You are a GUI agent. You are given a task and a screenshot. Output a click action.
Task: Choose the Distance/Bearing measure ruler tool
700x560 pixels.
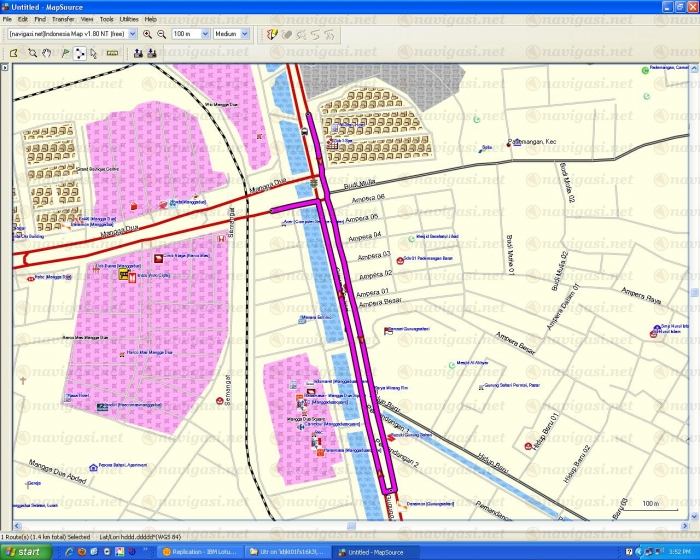(x=112, y=52)
